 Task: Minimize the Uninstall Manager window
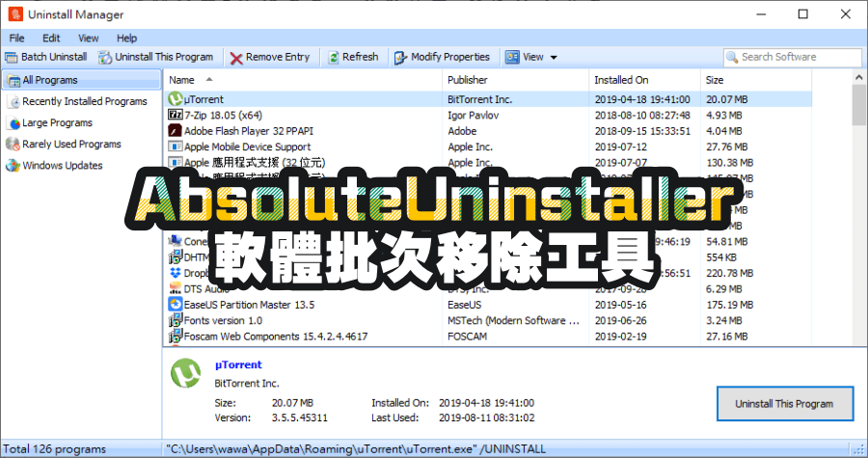click(761, 14)
